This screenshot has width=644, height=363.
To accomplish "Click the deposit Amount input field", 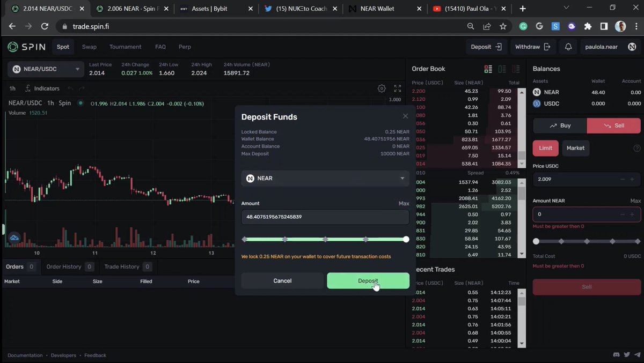I will coord(325,217).
